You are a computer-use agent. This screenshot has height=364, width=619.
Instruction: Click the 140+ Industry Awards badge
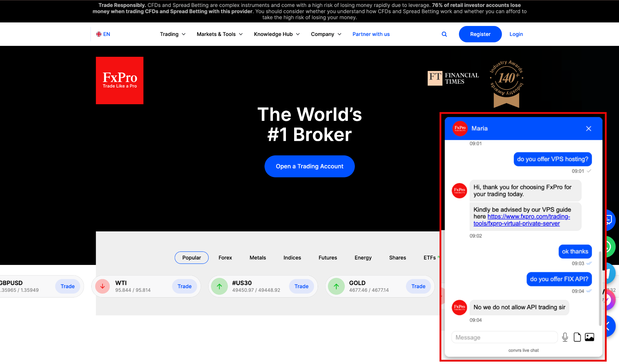coord(507,84)
